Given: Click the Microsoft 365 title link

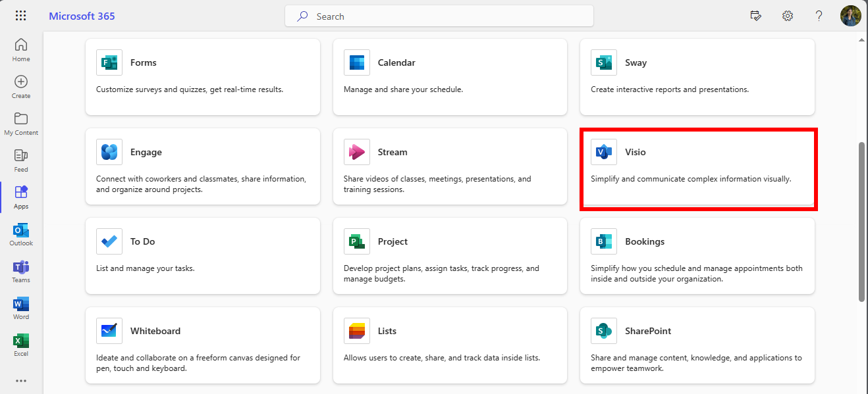Looking at the screenshot, I should click(82, 16).
